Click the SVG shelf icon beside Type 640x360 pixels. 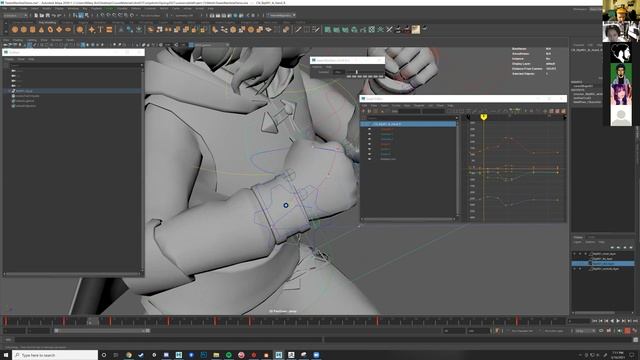tap(109, 29)
